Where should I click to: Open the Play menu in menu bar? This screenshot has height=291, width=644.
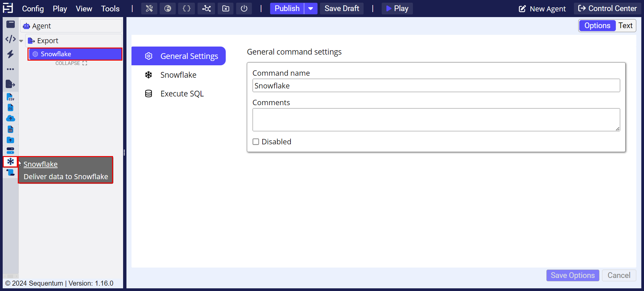tap(60, 9)
